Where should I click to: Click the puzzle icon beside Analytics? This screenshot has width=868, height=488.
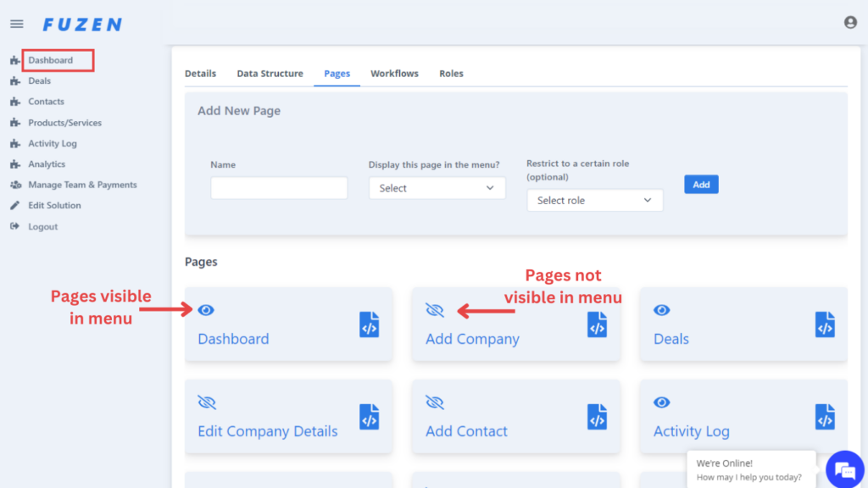point(15,164)
